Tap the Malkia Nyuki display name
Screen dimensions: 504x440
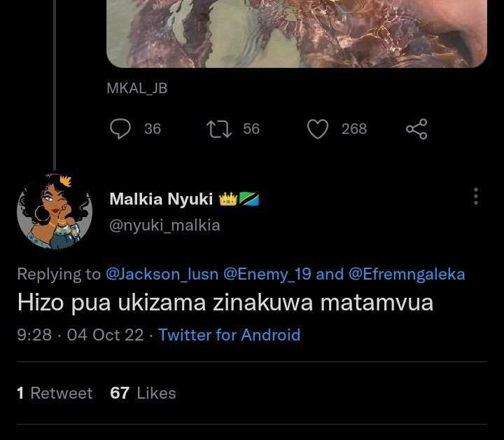pyautogui.click(x=161, y=199)
